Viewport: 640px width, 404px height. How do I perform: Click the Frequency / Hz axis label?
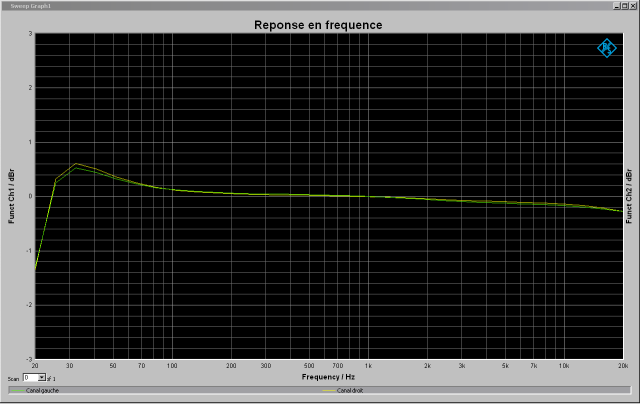pyautogui.click(x=329, y=377)
